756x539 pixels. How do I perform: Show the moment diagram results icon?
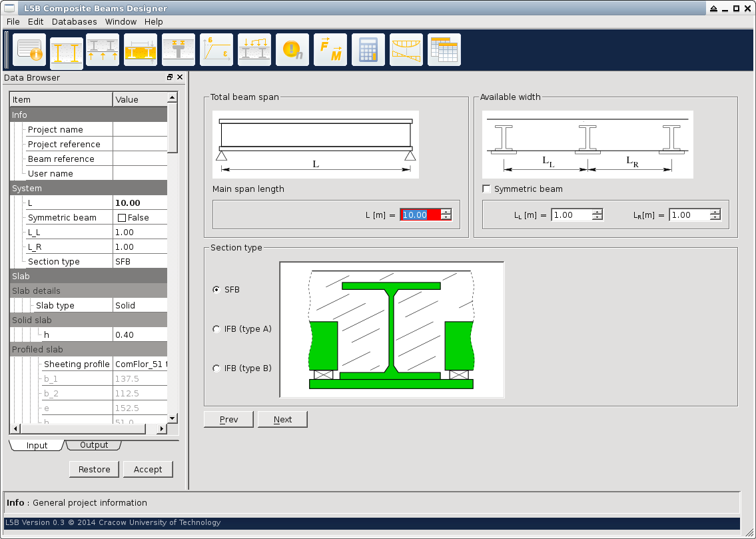pyautogui.click(x=406, y=51)
